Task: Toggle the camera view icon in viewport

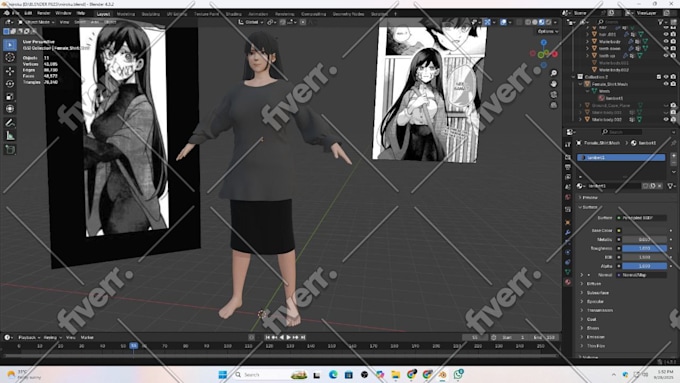Action: click(x=554, y=95)
